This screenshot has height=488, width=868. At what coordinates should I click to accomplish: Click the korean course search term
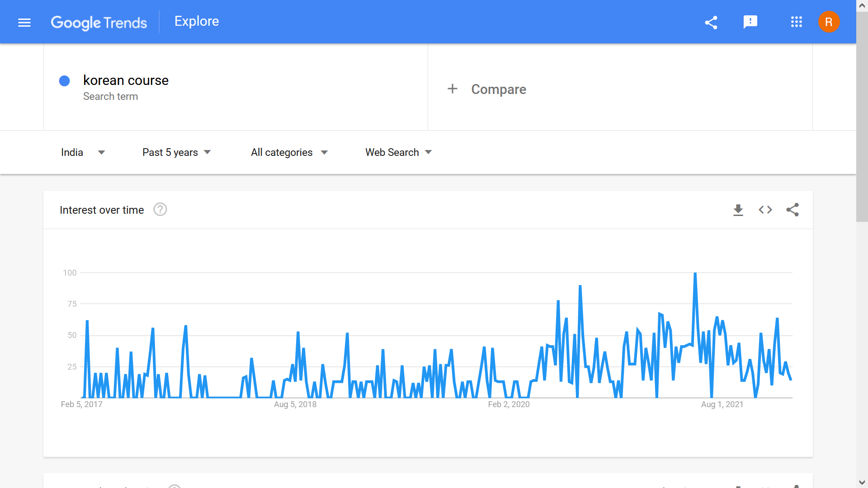[x=126, y=80]
